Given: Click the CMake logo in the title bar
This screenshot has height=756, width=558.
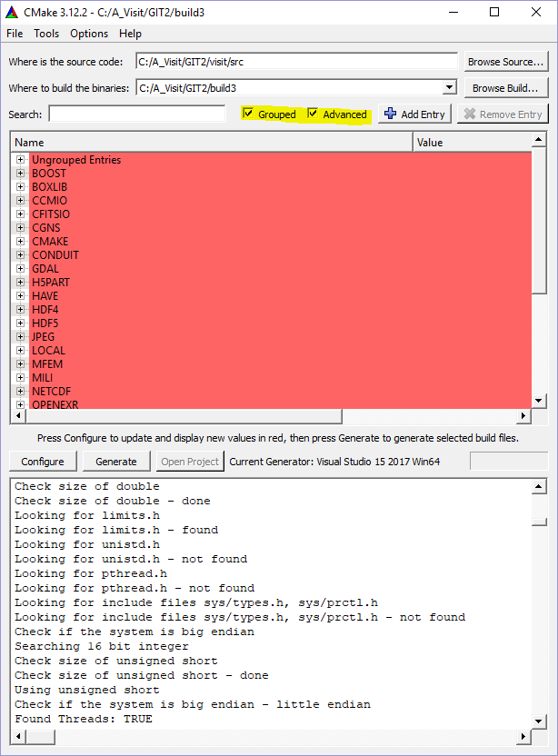Looking at the screenshot, I should click(x=12, y=12).
